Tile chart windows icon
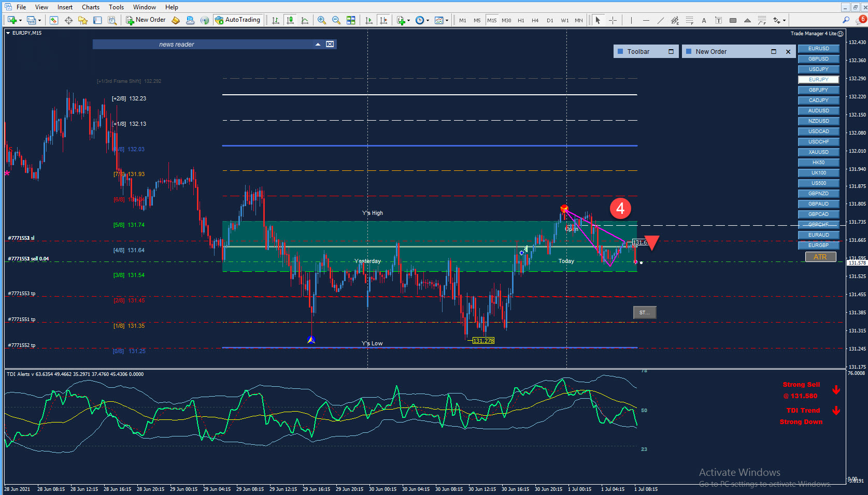 click(x=351, y=20)
